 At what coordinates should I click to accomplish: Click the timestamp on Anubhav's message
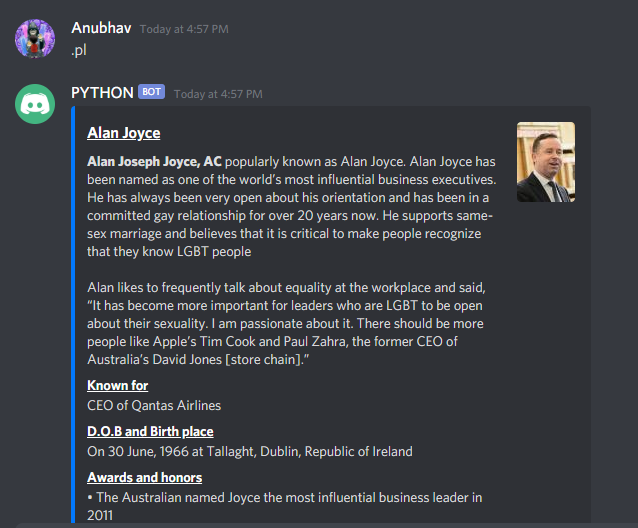coord(184,29)
